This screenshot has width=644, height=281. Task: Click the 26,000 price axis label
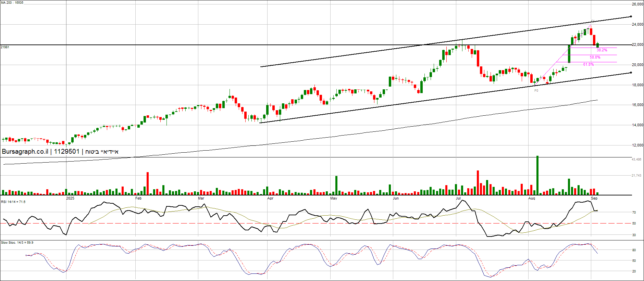pyautogui.click(x=637, y=4)
